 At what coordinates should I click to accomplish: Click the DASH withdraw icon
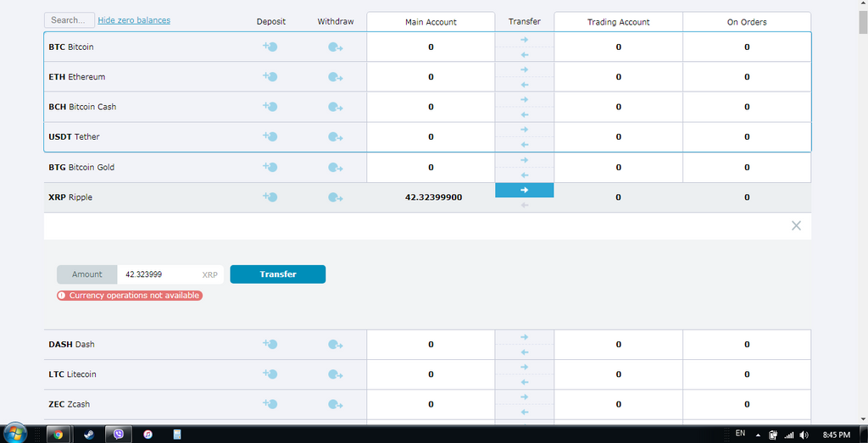335,344
